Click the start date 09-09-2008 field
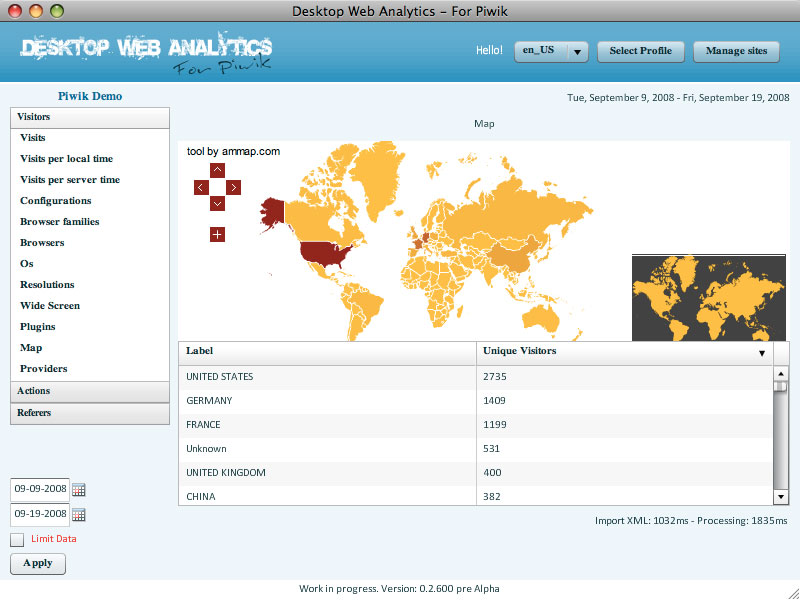Screen dimensions: 800x600 [39, 490]
